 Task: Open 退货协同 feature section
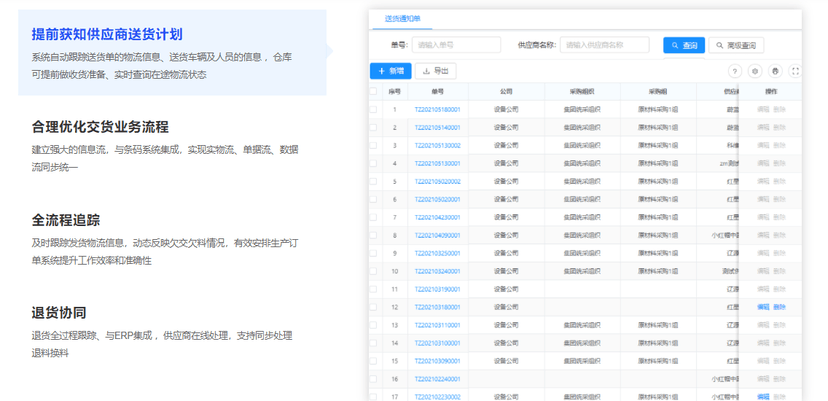tap(59, 313)
